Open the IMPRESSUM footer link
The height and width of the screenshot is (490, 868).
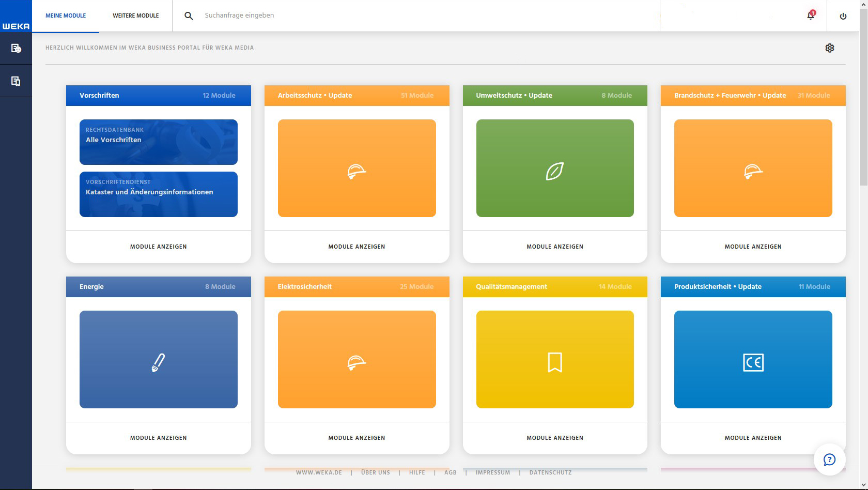click(493, 472)
